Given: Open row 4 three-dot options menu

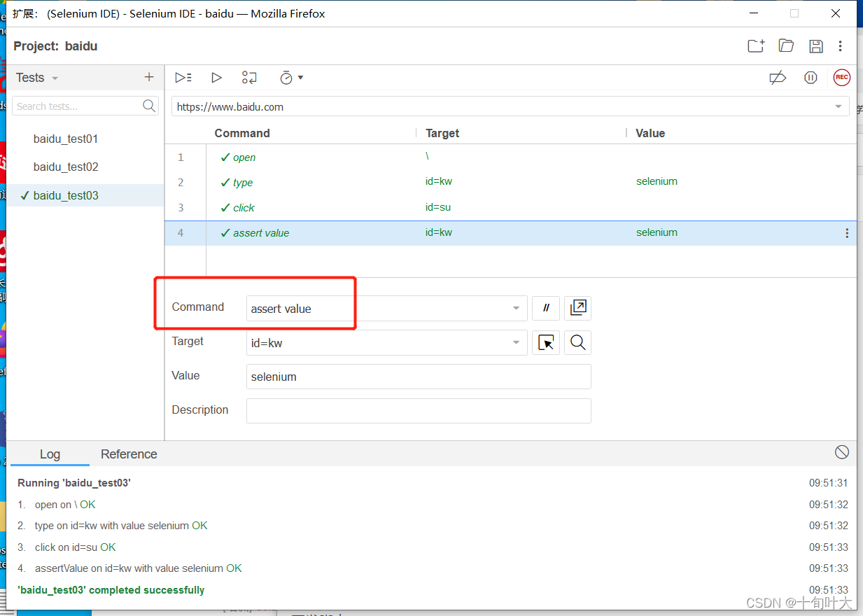Looking at the screenshot, I should (847, 233).
